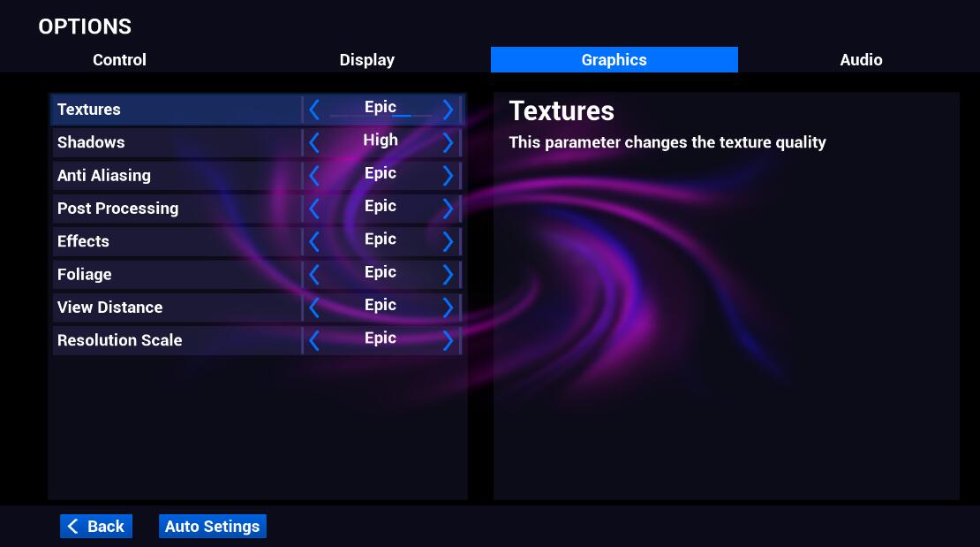980x547 pixels.
Task: Select the Graphics tab
Action: (x=614, y=60)
